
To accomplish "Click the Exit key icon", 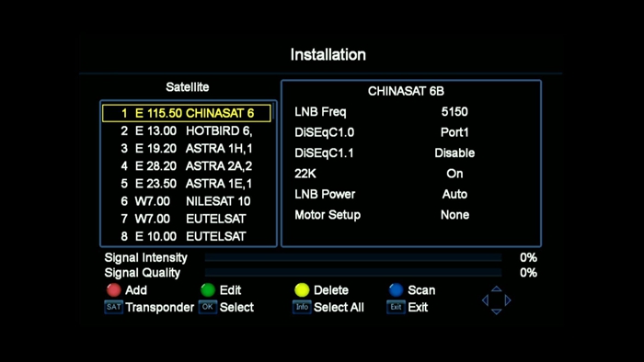I will pos(396,307).
